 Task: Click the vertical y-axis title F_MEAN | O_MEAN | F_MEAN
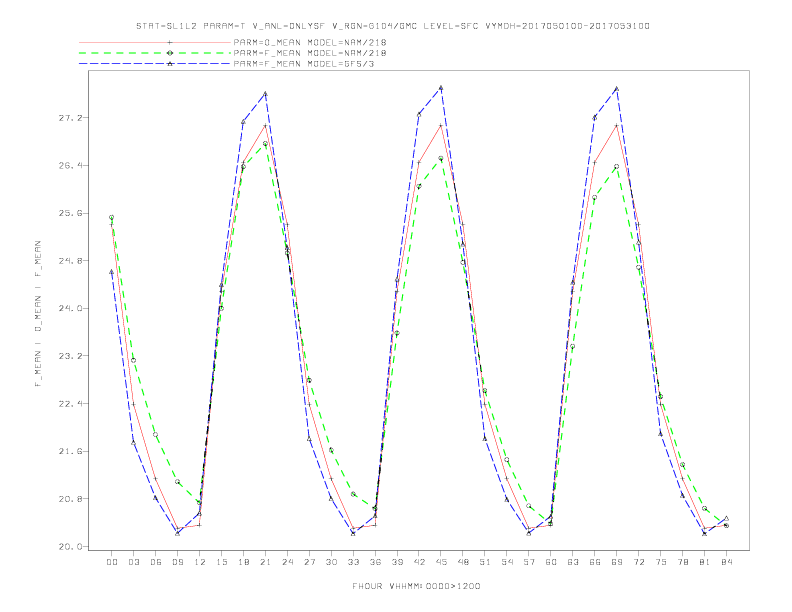(38, 314)
